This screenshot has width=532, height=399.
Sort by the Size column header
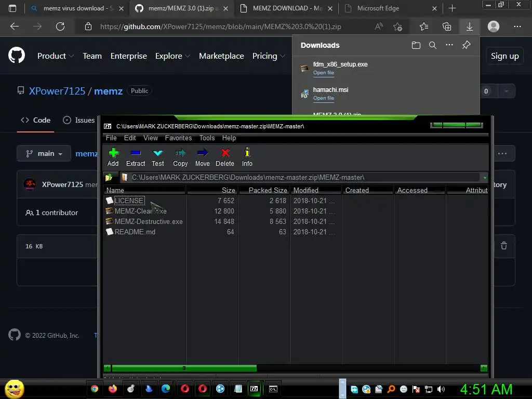(x=212, y=190)
